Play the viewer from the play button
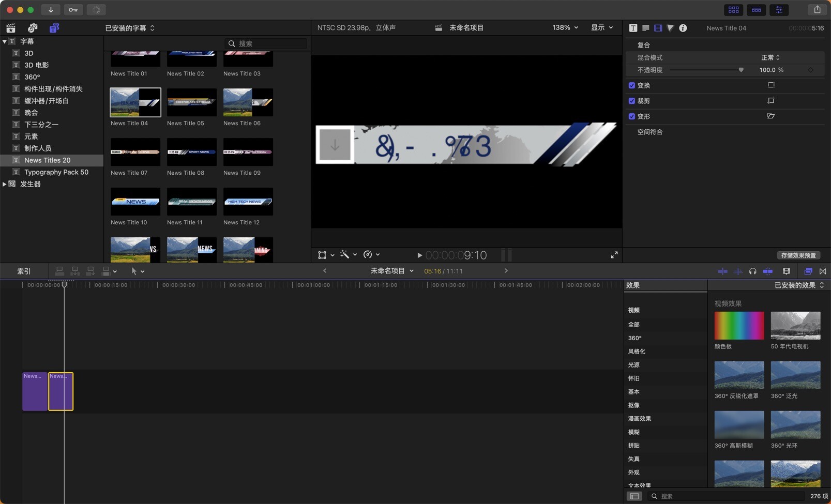Image resolution: width=831 pixels, height=504 pixels. [419, 255]
